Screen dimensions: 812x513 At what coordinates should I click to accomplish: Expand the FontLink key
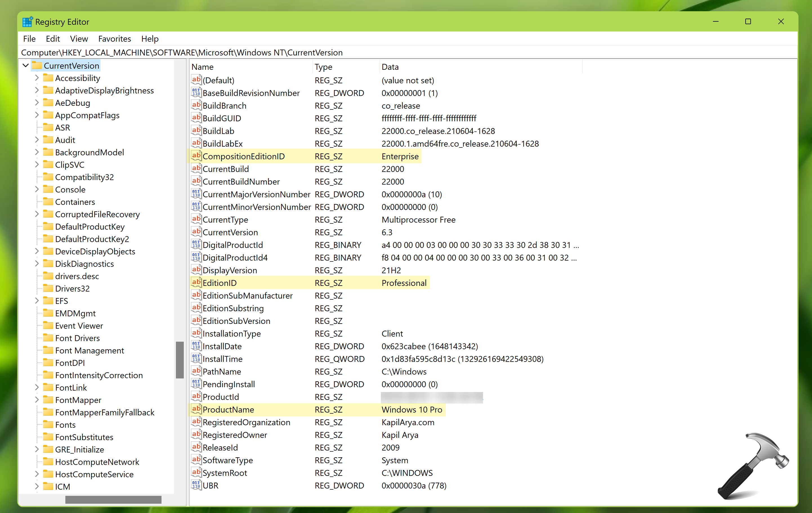pyautogui.click(x=37, y=387)
